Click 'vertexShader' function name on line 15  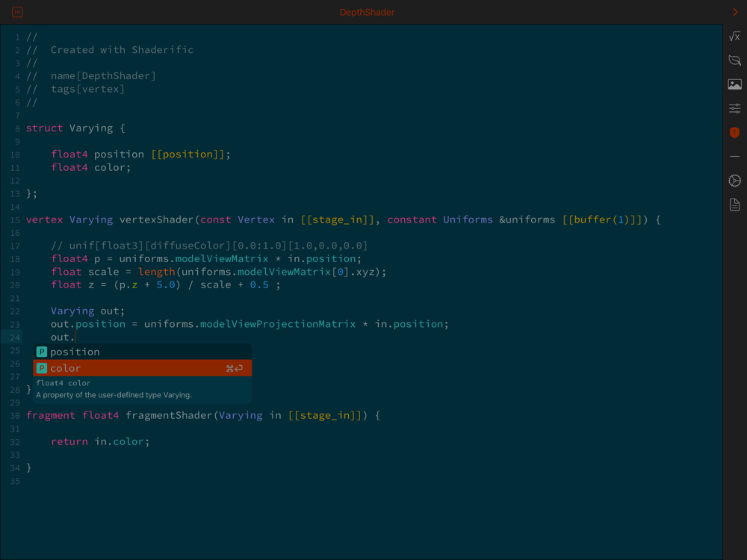(157, 220)
